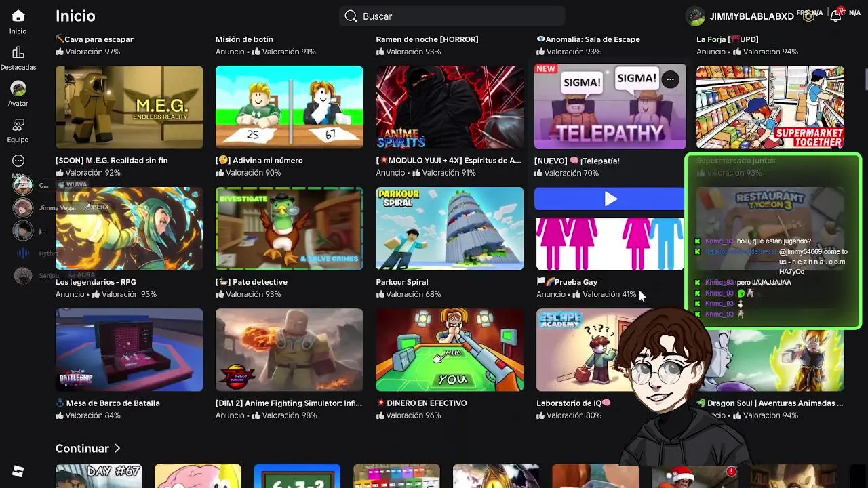Click 'Misión de botín' title
Screen dimensions: 868x488
[x=244, y=39]
